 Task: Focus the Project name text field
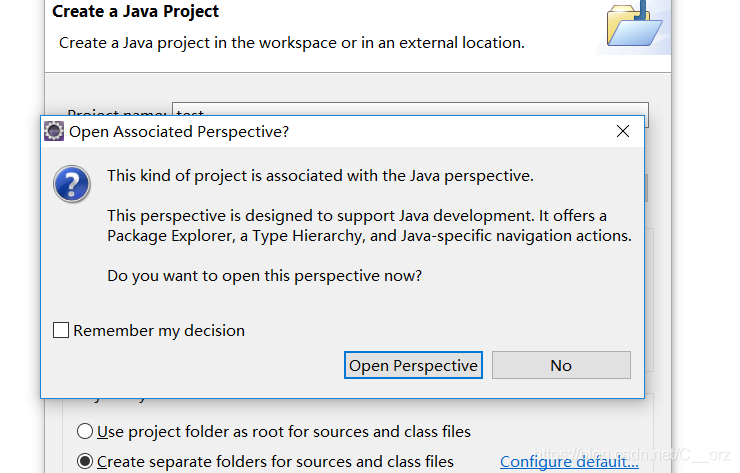click(410, 110)
